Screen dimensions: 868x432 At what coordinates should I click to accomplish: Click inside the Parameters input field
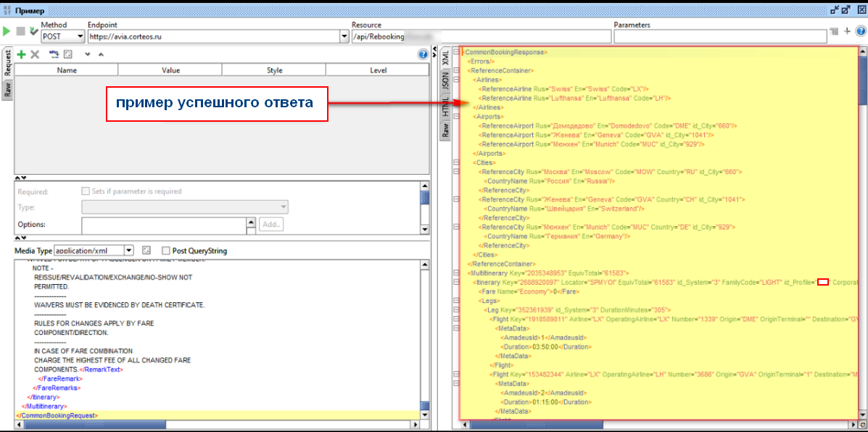[719, 36]
